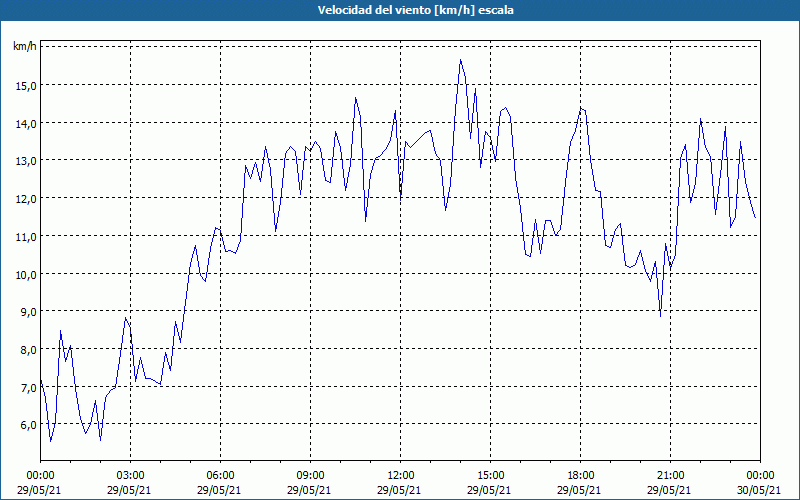Image resolution: width=800 pixels, height=500 pixels.
Task: Click the 12,0 y-axis value
Action: click(x=26, y=198)
